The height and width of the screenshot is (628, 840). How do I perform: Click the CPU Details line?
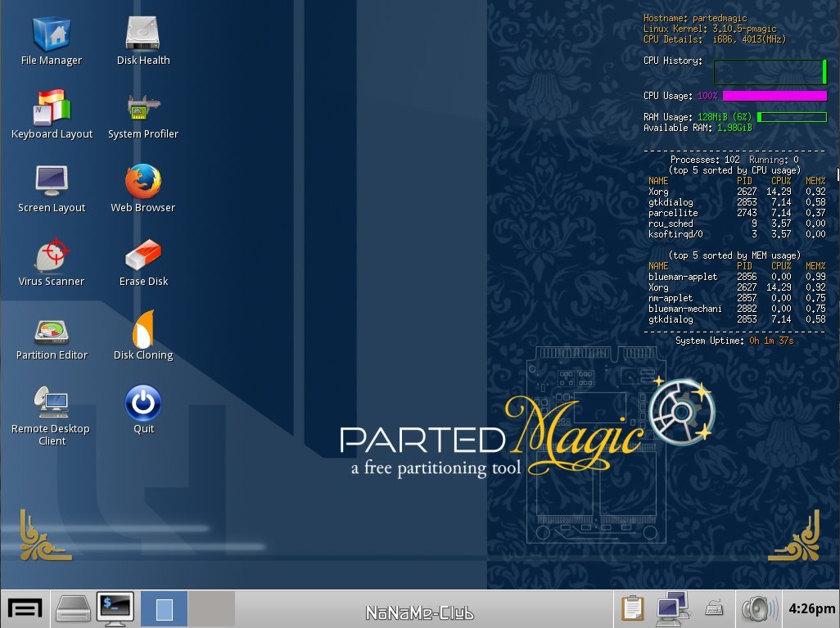(715, 39)
